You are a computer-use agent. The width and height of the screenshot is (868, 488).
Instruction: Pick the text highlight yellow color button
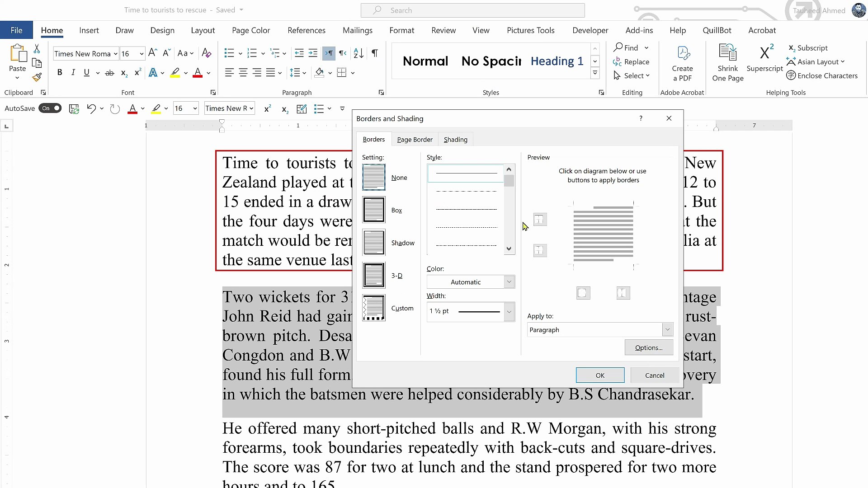175,72
